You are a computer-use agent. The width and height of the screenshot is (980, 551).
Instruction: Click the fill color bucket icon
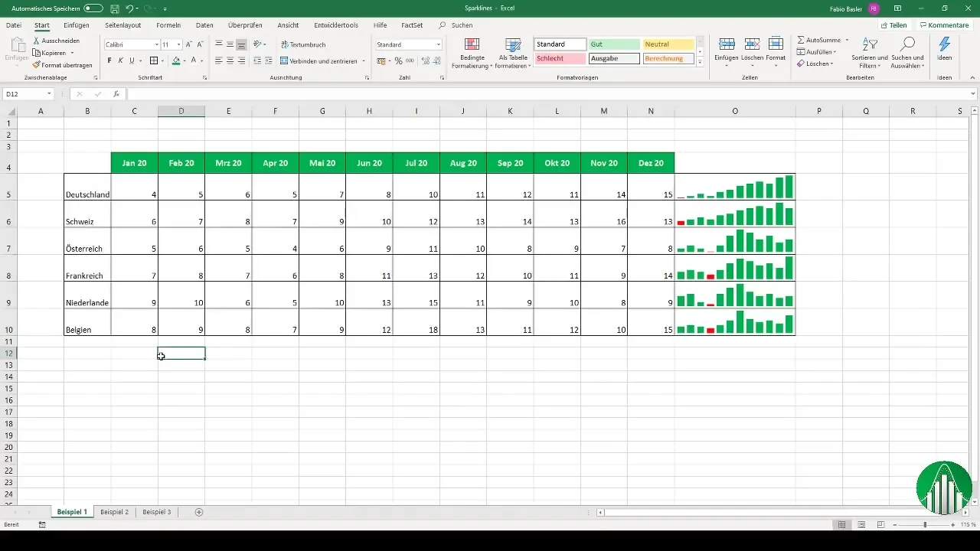tap(176, 60)
